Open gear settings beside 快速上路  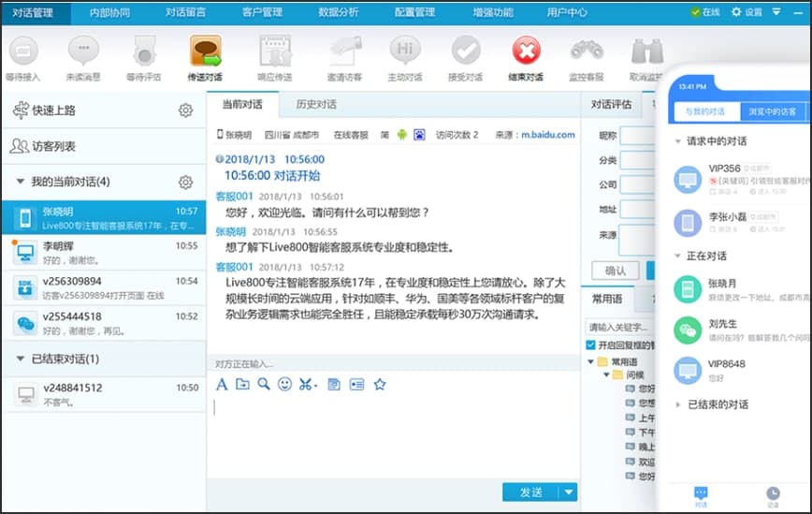[185, 110]
